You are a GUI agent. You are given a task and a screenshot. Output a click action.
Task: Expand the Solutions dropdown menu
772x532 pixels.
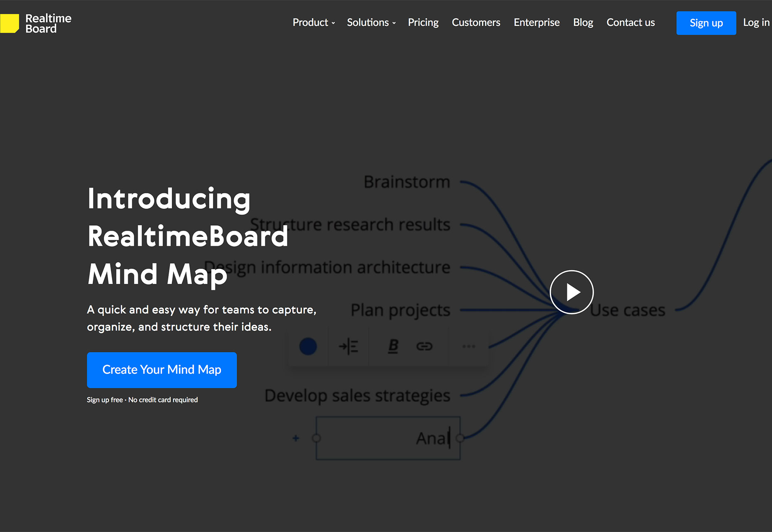pos(371,22)
